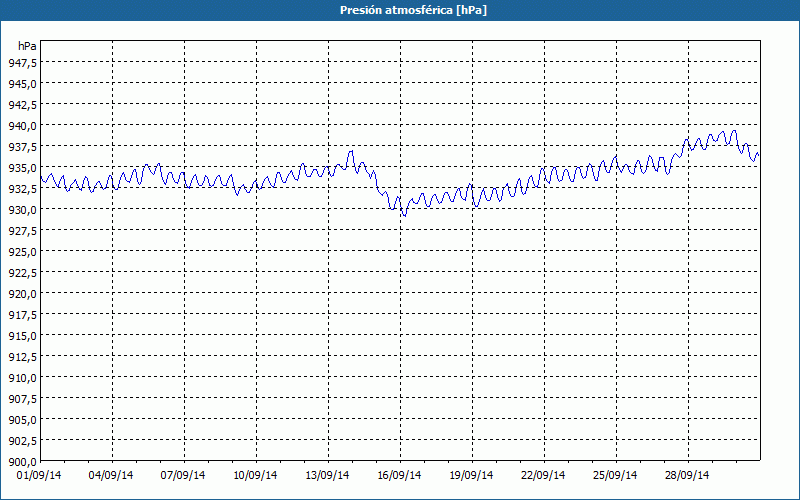Select the 945,0 y-axis label
The height and width of the screenshot is (500, 800).
click(x=22, y=83)
